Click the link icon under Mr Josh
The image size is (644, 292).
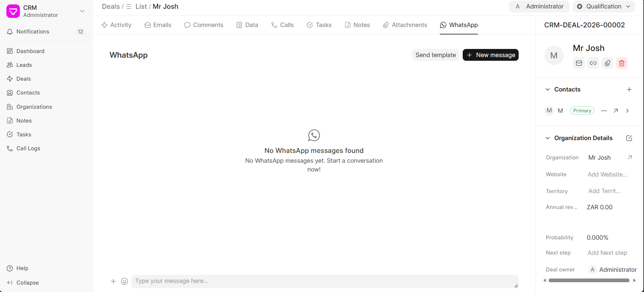click(x=593, y=63)
